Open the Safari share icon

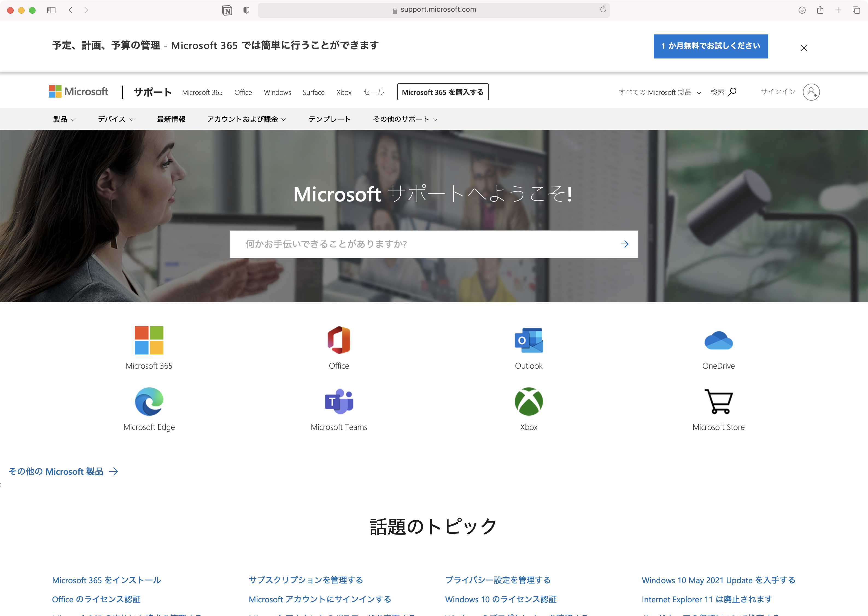tap(820, 10)
